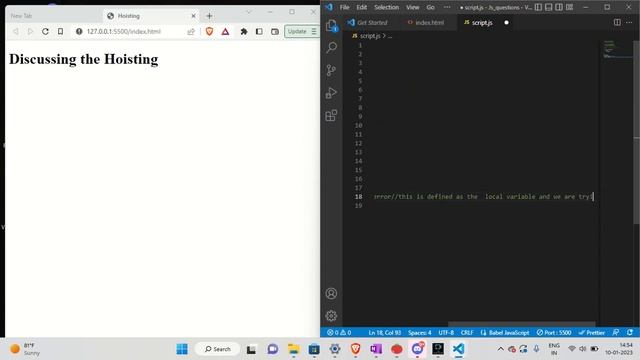Open the VS Code Explorer panel

click(331, 26)
